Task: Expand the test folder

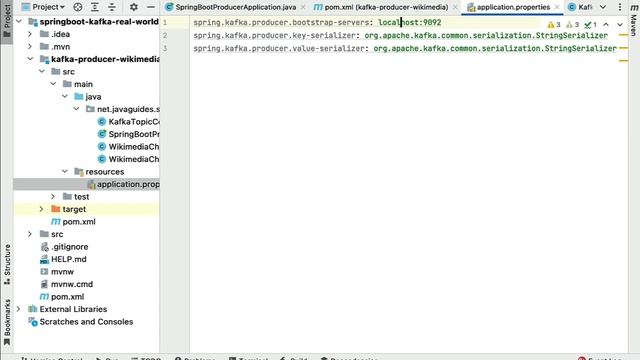Action: coord(53,196)
